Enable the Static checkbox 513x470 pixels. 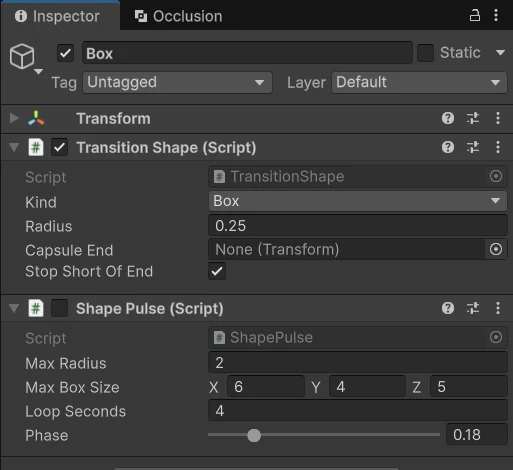[425, 53]
